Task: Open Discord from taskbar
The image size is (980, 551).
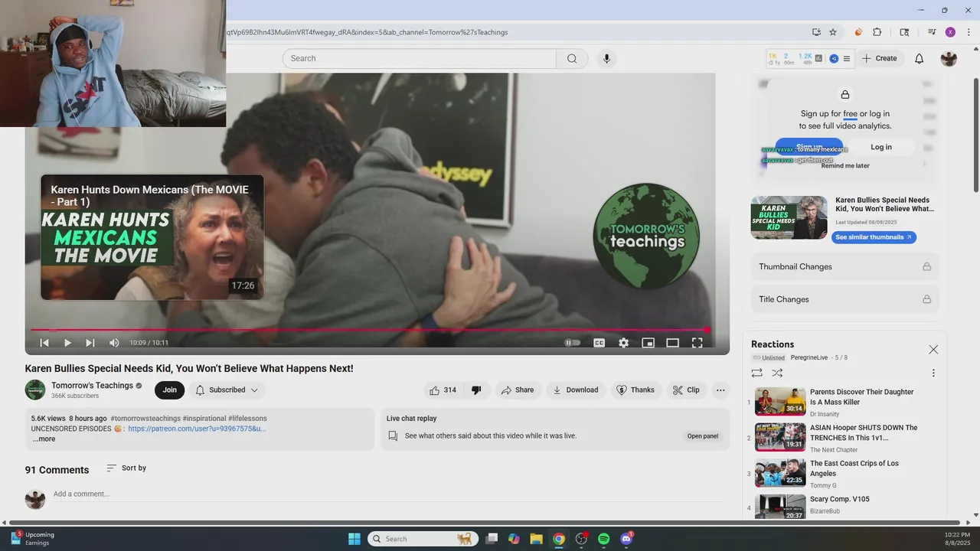Action: (627, 539)
